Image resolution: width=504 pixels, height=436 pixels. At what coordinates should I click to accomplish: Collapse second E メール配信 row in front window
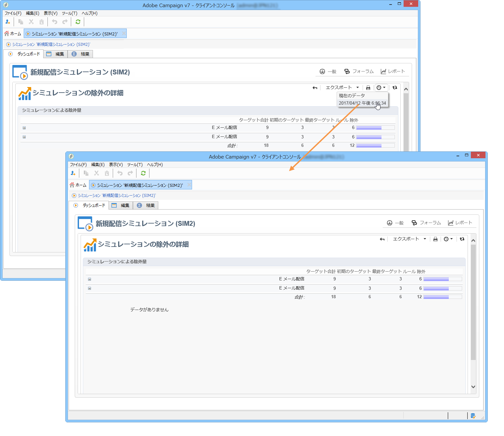pyautogui.click(x=89, y=288)
